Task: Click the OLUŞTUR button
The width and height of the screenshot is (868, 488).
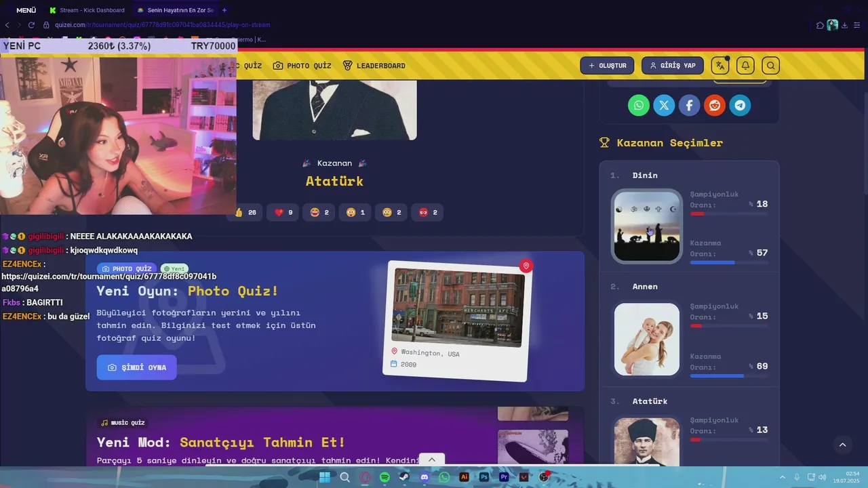Action: 607,66
